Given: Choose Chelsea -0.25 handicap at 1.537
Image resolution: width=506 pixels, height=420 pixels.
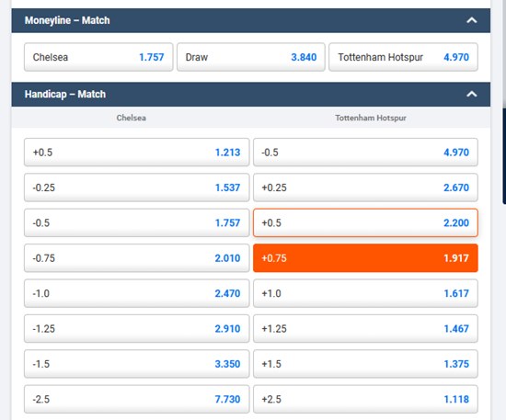Looking at the screenshot, I should click(136, 187).
